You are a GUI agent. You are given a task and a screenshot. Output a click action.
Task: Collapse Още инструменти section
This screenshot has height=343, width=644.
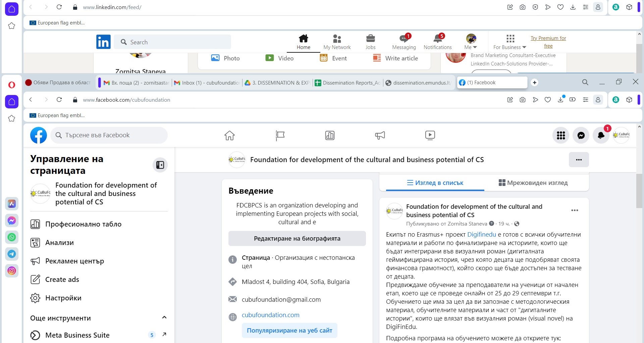point(164,317)
